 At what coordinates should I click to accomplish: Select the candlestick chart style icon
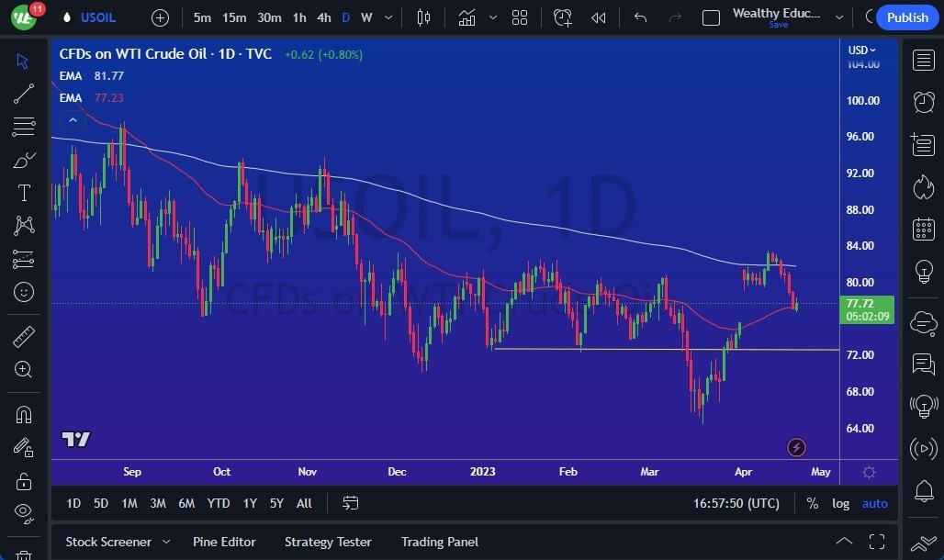tap(424, 17)
